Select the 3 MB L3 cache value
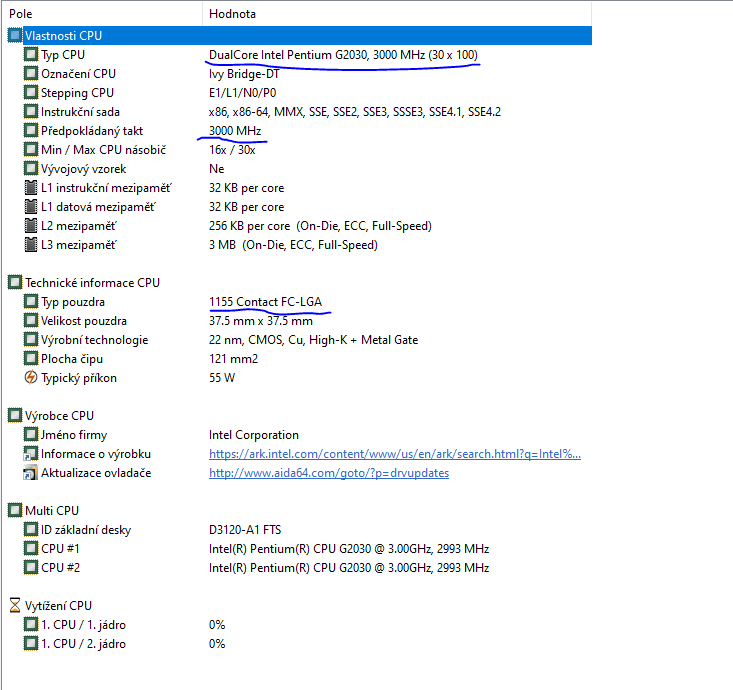Screen dimensions: 733x690 tap(293, 245)
